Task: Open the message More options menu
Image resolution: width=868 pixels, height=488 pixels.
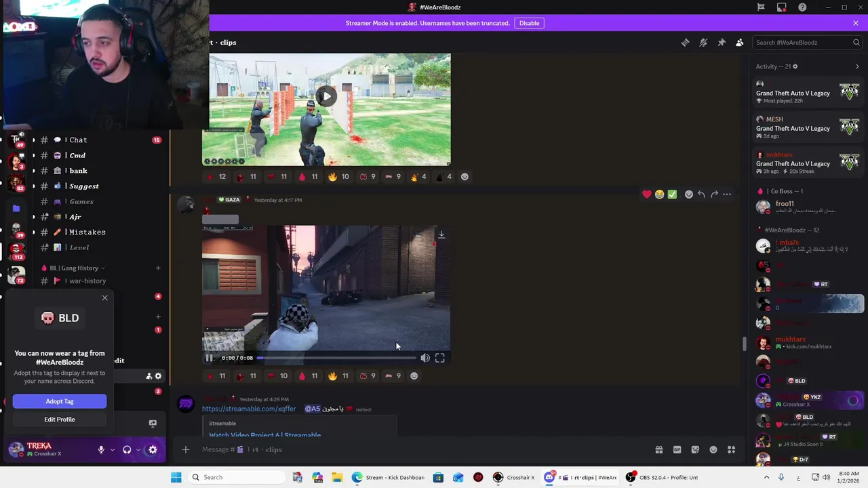Action: [727, 195]
